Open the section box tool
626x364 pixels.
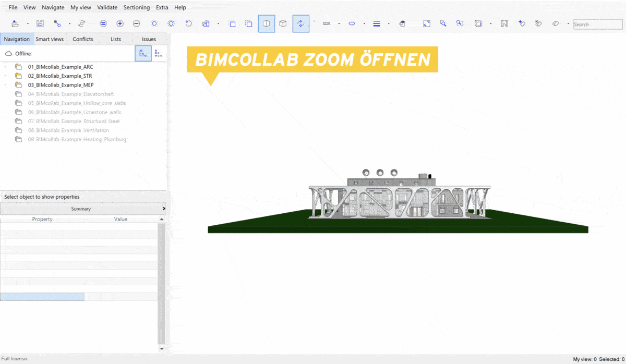[282, 23]
